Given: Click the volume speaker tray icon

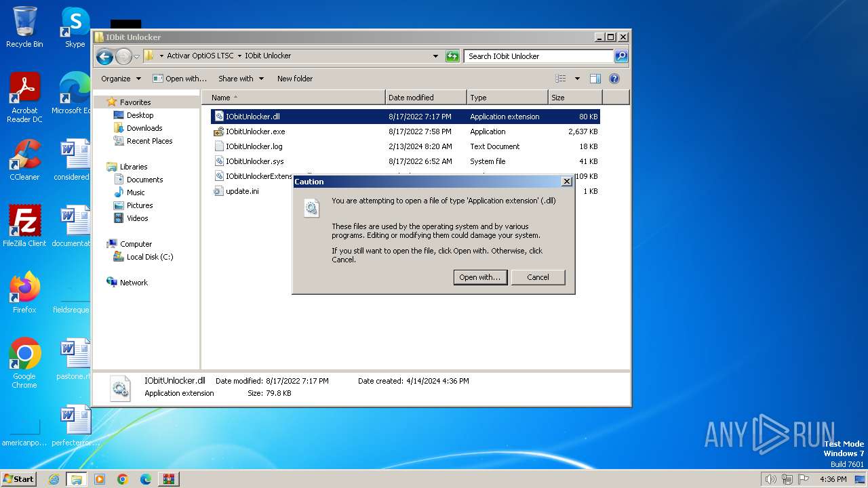Looking at the screenshot, I should click(x=770, y=479).
